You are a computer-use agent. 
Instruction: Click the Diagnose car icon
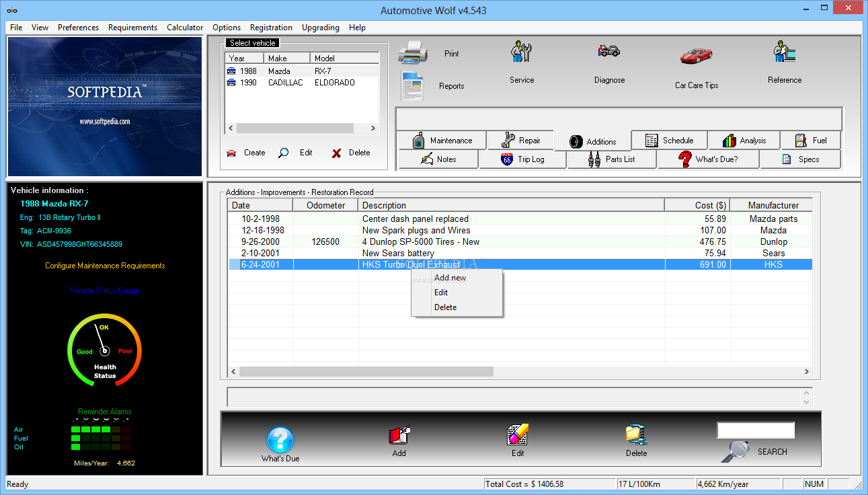[x=609, y=51]
